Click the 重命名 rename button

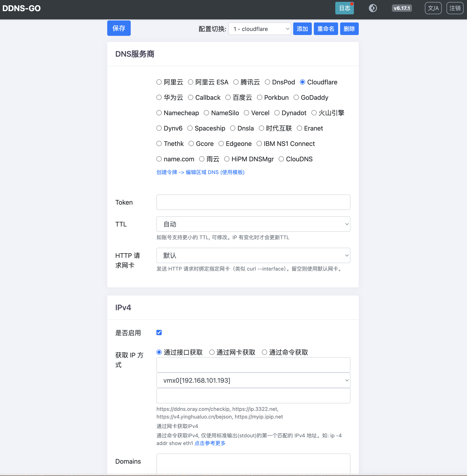pyautogui.click(x=326, y=29)
